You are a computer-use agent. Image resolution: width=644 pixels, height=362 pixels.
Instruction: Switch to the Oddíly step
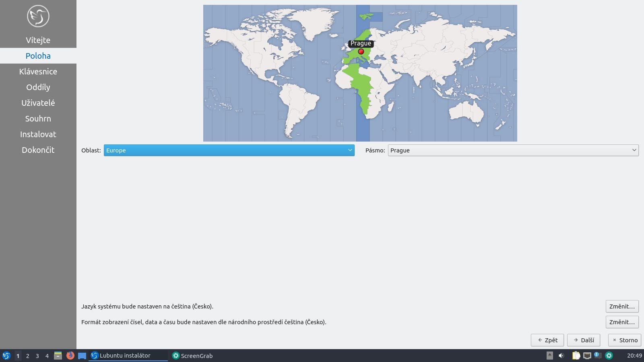point(38,87)
